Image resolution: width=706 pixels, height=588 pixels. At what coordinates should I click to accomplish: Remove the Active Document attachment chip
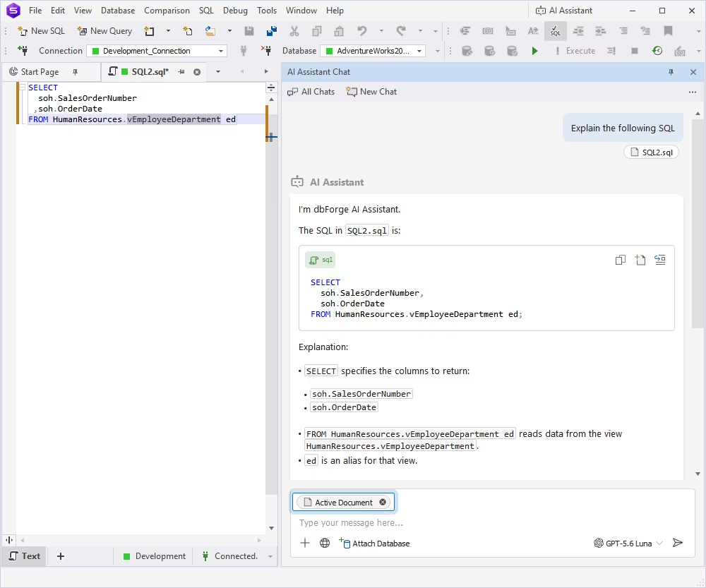click(382, 502)
